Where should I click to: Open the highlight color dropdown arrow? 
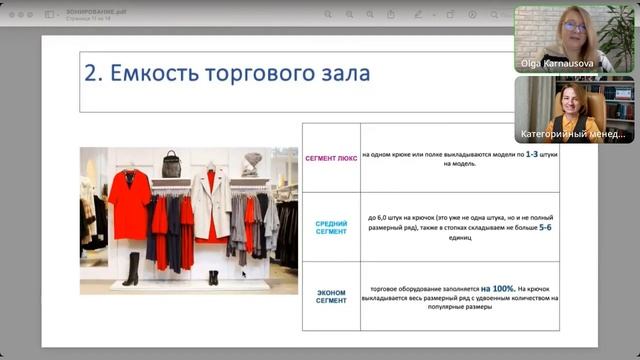coord(433,15)
